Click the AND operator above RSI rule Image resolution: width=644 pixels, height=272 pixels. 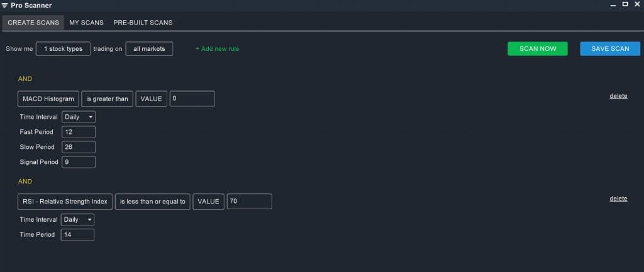coord(25,182)
